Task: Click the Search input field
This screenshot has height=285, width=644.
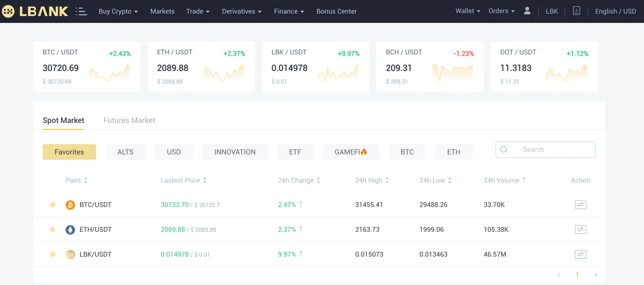Action: coord(545,150)
